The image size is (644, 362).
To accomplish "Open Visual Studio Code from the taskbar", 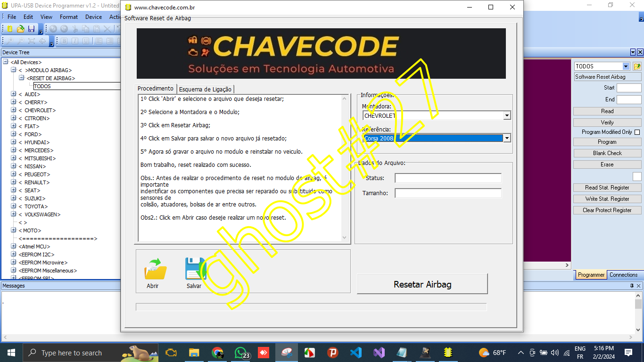I will (356, 353).
